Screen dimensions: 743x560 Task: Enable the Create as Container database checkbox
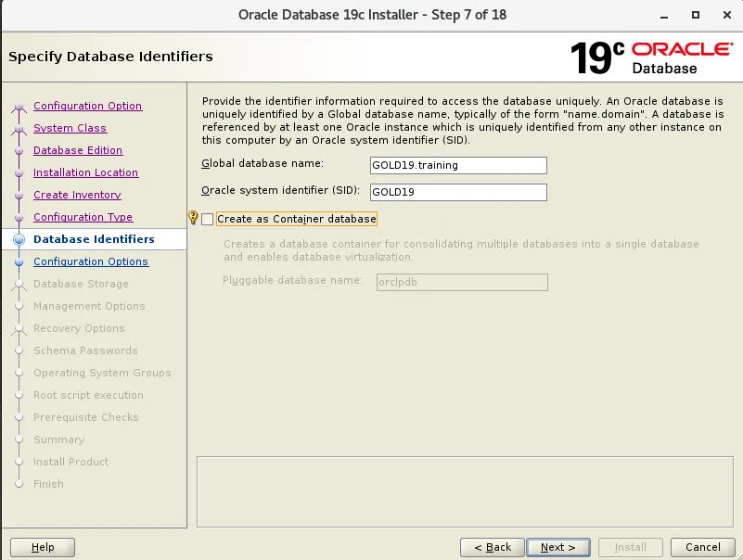coord(207,219)
